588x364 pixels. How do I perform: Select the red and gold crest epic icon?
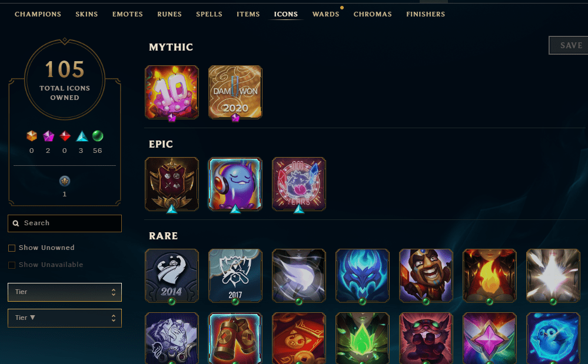click(172, 184)
